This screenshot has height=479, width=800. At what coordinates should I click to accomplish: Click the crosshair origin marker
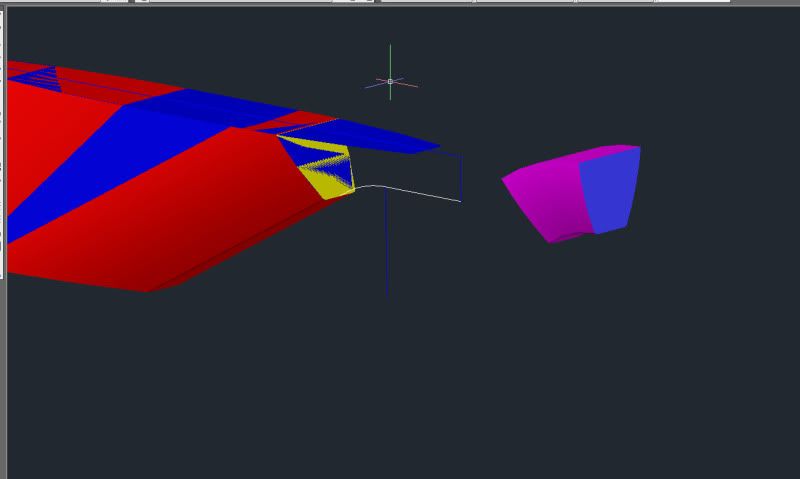[390, 82]
